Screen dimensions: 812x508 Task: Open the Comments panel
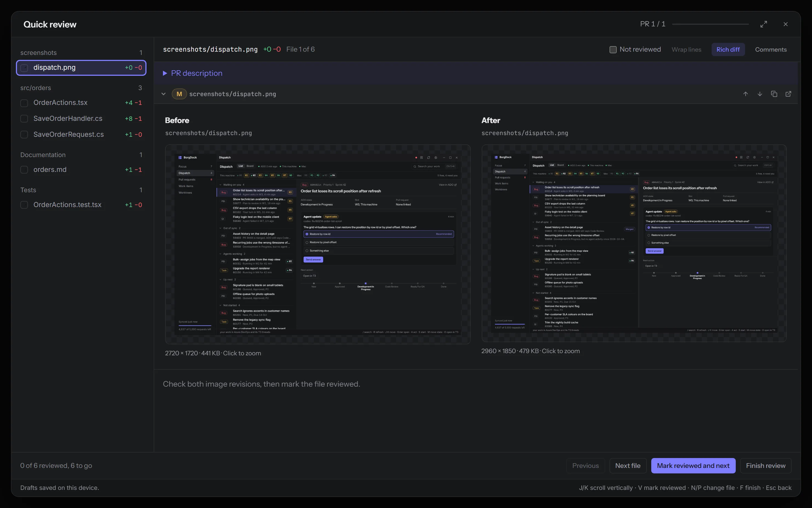pos(770,50)
